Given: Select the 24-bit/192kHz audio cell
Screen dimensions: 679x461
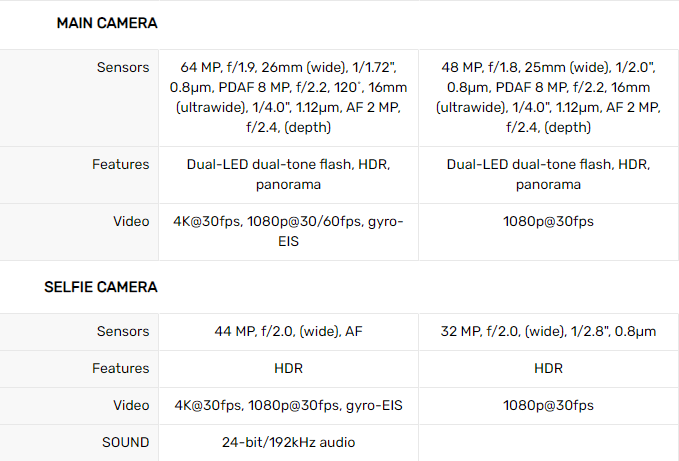Looking at the screenshot, I should [x=288, y=442].
